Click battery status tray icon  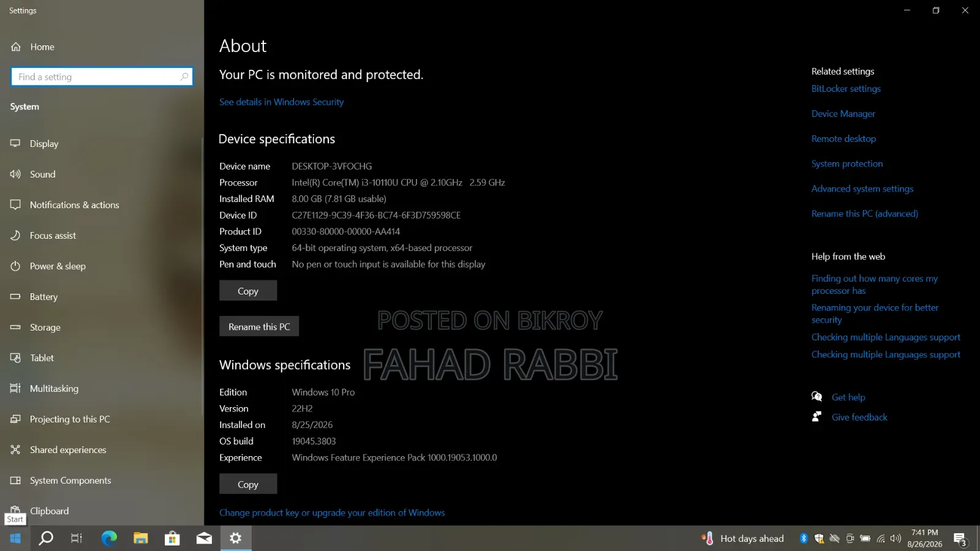tap(865, 538)
